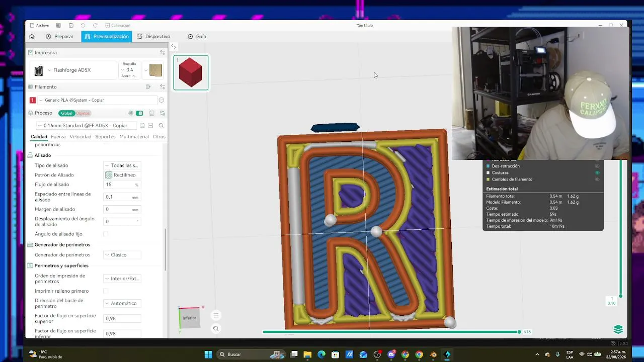Edit filament preset with the ellipsis icon
Screen dimensions: 644x362
pos(162,100)
